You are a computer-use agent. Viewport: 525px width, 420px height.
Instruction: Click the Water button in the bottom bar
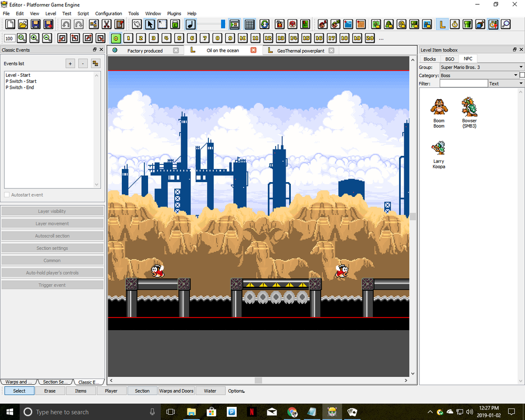[210, 391]
